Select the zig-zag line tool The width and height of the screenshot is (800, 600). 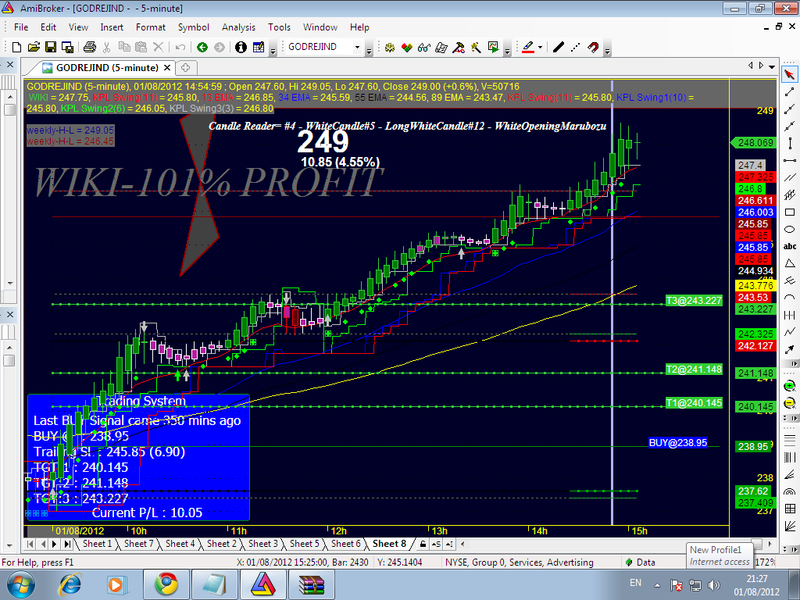[790, 332]
